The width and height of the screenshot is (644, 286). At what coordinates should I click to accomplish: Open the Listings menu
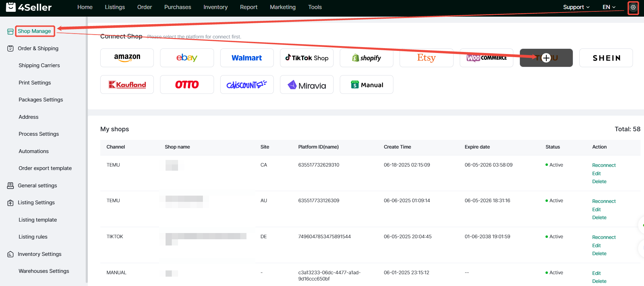115,7
